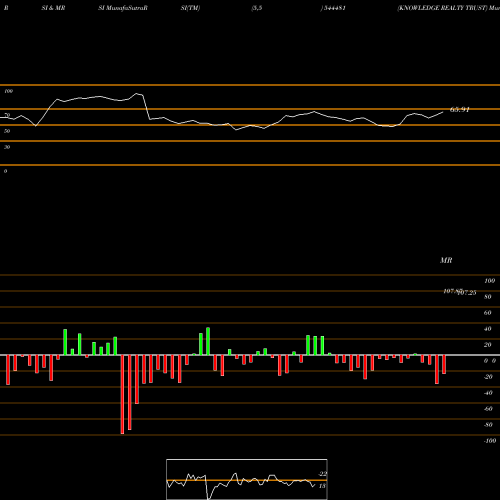Click the RSI axis label 70
This screenshot has height=500, width=500.
[x=7, y=115]
